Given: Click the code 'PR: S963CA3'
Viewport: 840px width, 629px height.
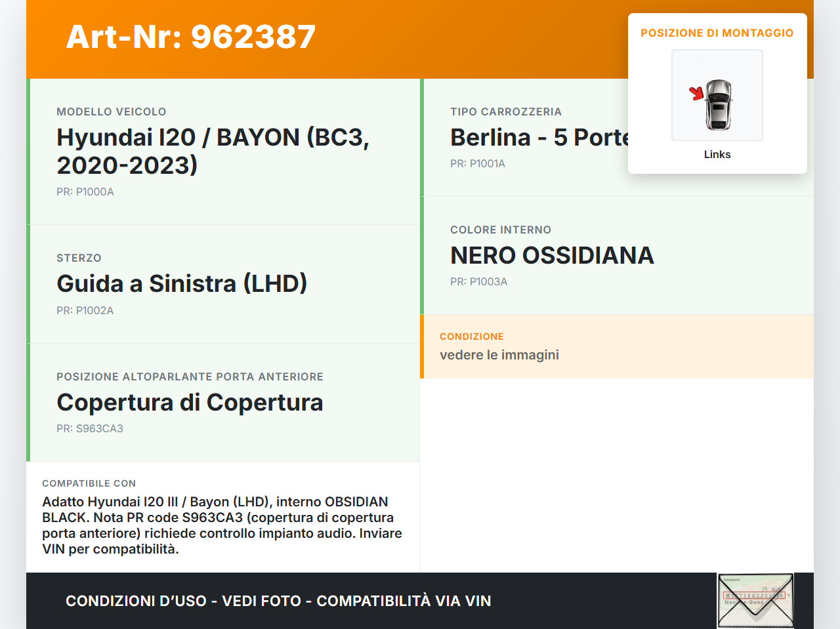Looking at the screenshot, I should pos(90,428).
